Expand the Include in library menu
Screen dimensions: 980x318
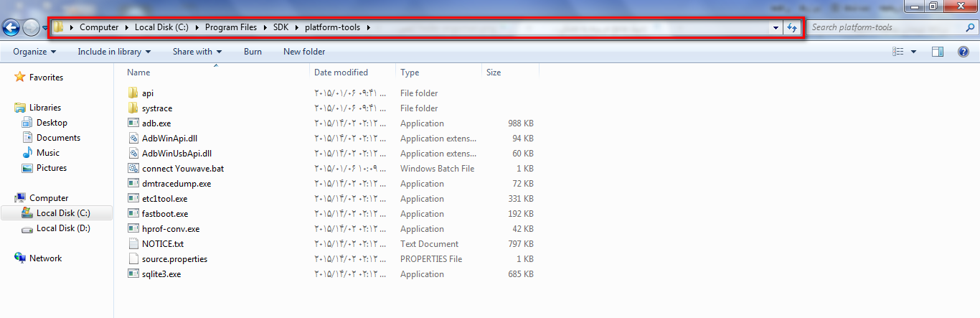click(114, 52)
